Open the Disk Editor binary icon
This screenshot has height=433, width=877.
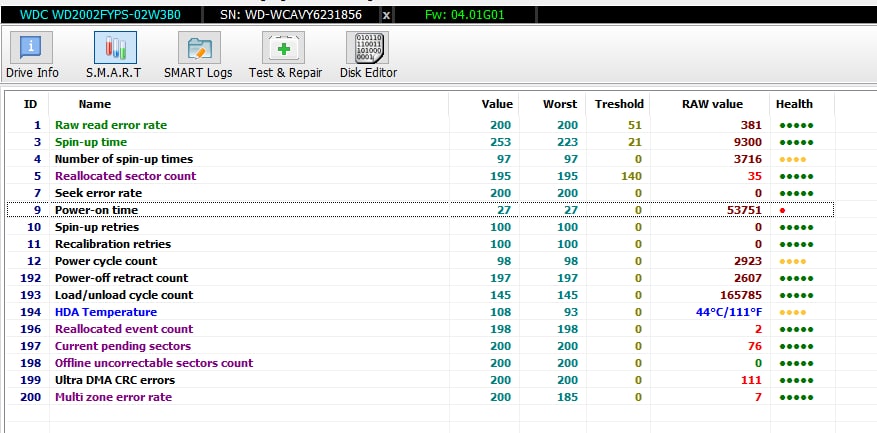367,48
